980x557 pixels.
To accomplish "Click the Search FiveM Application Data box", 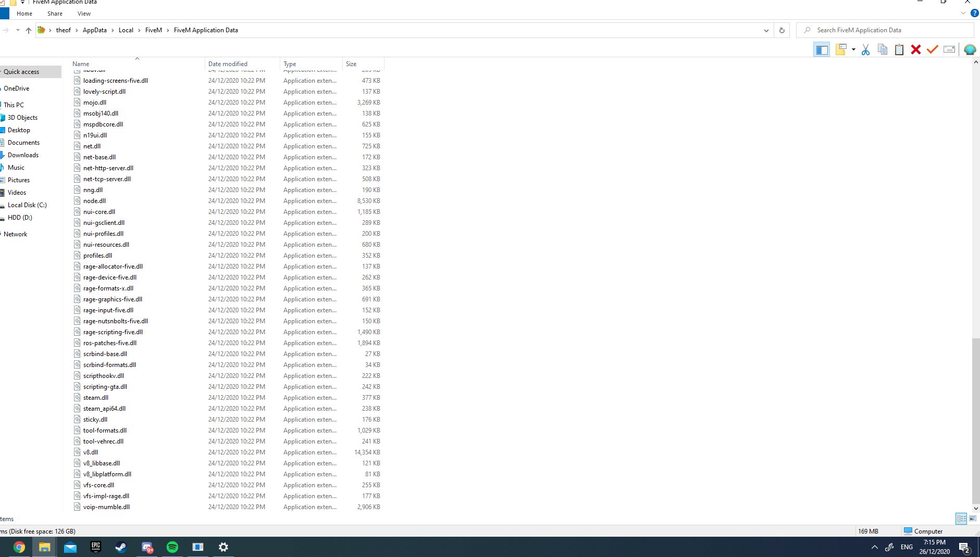I will coord(885,30).
